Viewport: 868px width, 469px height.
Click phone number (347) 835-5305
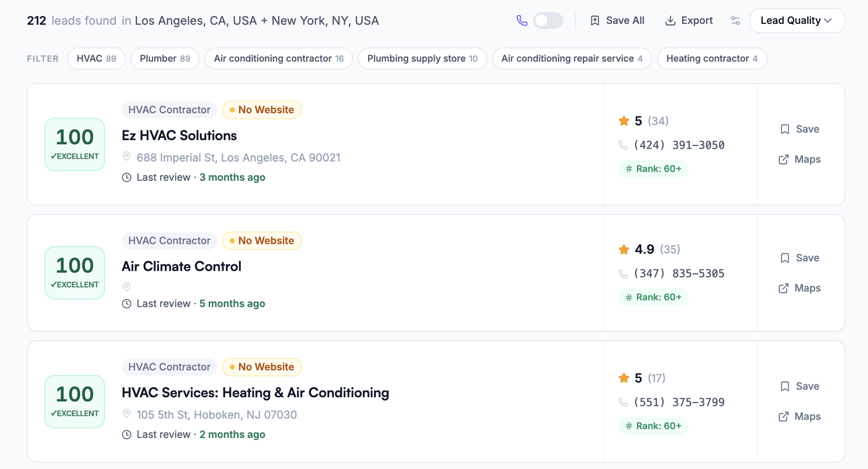coord(679,274)
